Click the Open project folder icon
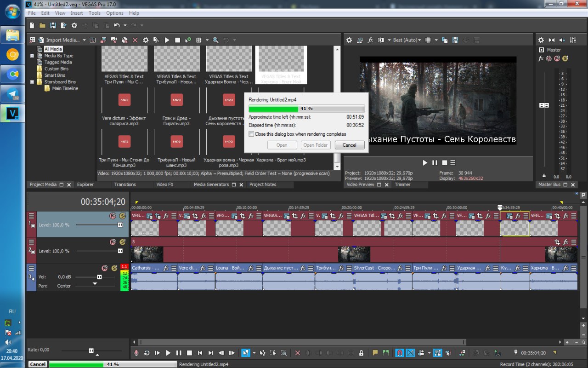Viewport: 588px width, 368px height. tap(42, 25)
